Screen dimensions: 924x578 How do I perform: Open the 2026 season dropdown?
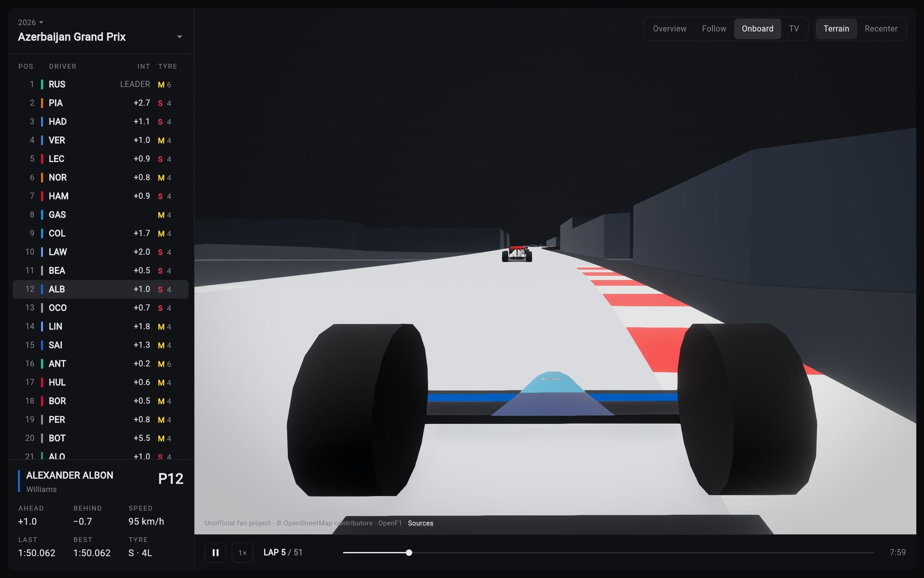click(31, 23)
